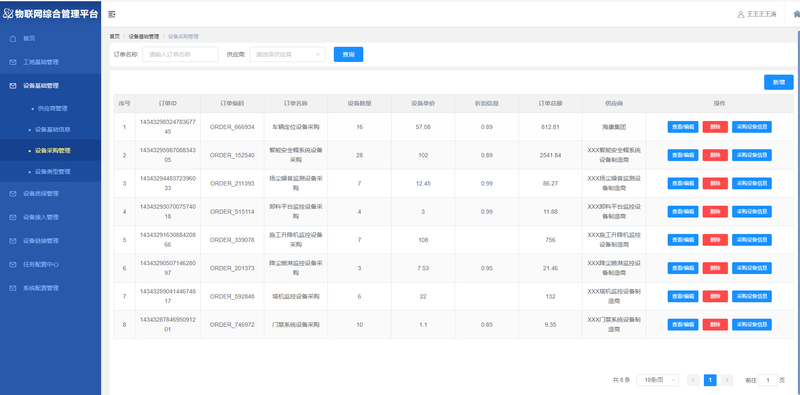The height and width of the screenshot is (395, 800).
Task: Click the 订单ID column header
Action: (x=168, y=103)
